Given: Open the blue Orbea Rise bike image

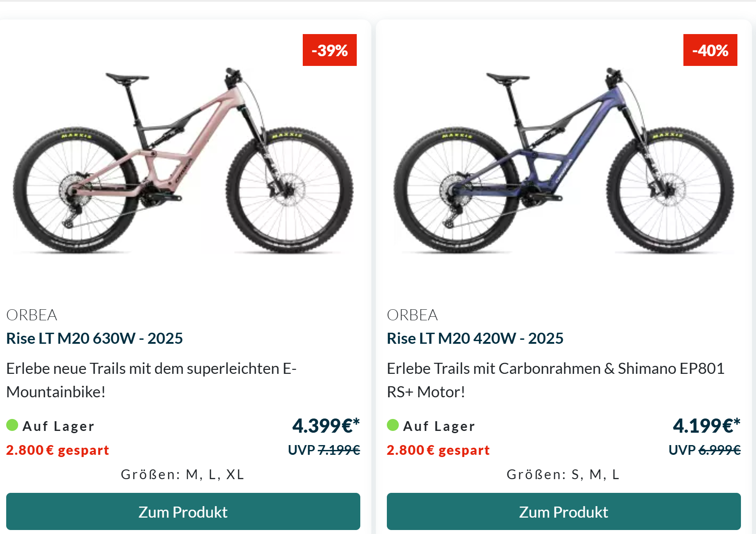Looking at the screenshot, I should click(563, 161).
